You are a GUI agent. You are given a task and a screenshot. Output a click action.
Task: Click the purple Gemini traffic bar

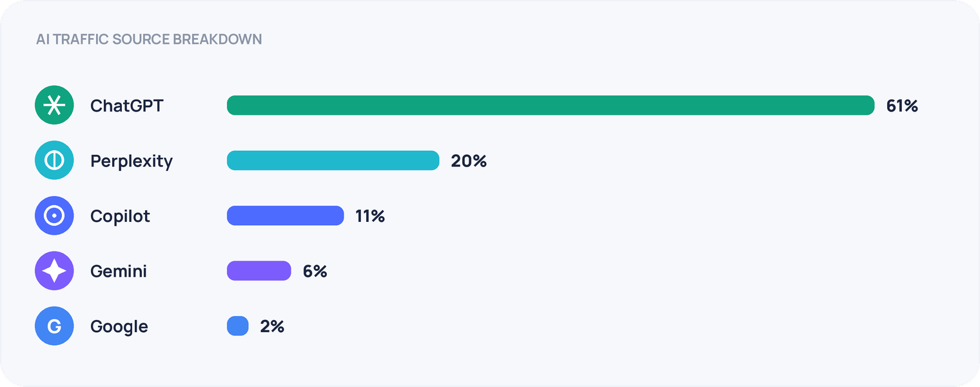pos(259,271)
